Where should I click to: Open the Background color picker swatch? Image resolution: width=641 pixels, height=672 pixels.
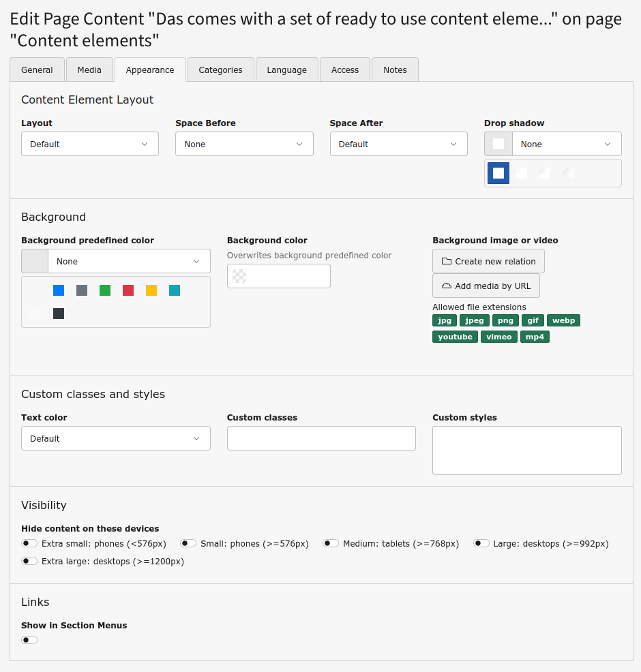[239, 276]
